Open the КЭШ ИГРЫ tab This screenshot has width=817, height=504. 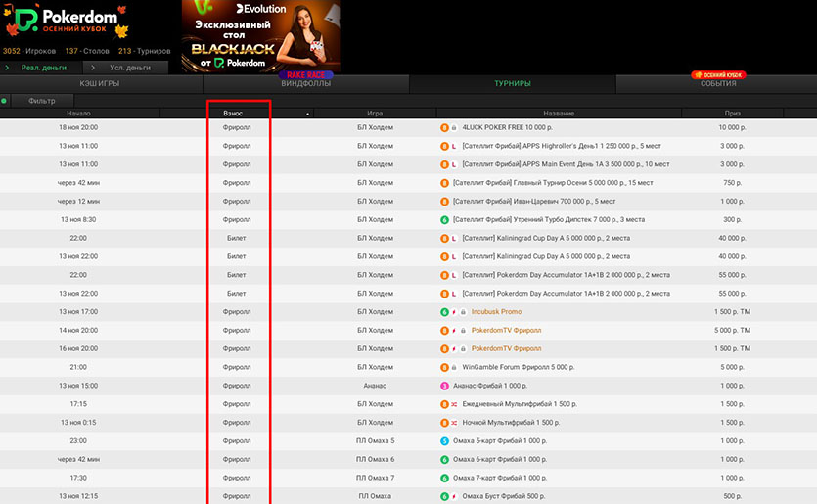101,84
